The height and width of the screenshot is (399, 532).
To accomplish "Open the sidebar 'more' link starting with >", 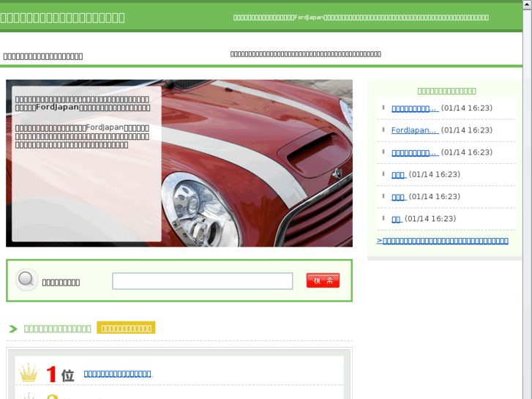I will point(442,240).
